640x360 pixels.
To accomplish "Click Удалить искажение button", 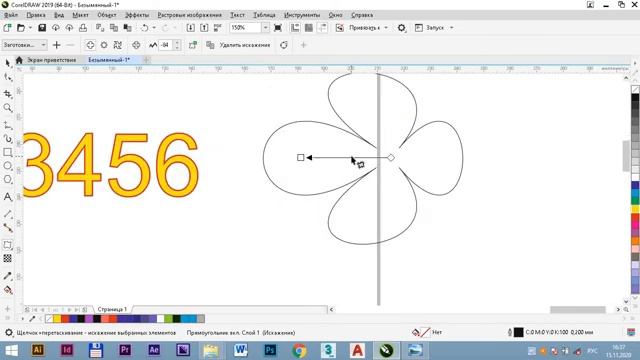I will (x=245, y=45).
